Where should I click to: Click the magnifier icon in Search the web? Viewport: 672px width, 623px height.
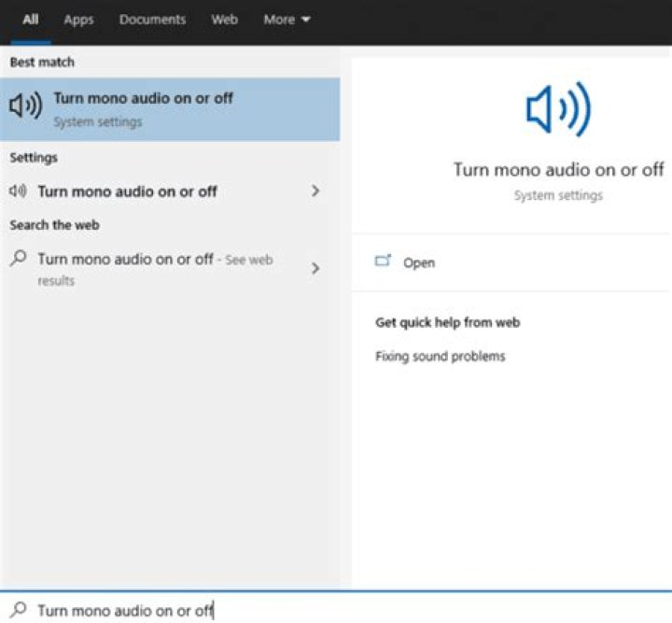click(18, 259)
